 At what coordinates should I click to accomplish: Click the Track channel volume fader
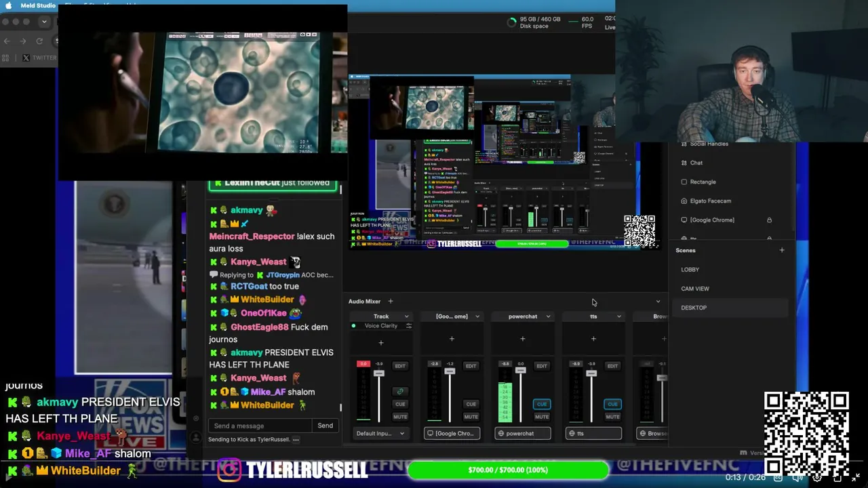coord(379,373)
